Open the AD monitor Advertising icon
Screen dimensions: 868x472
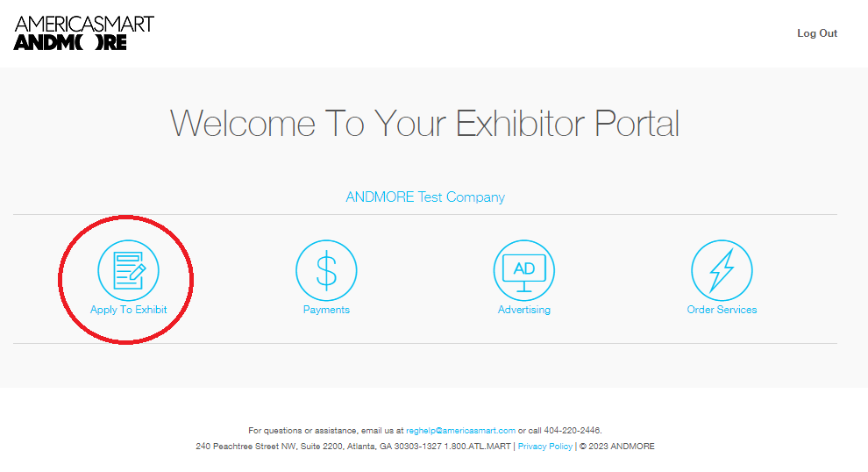point(523,270)
